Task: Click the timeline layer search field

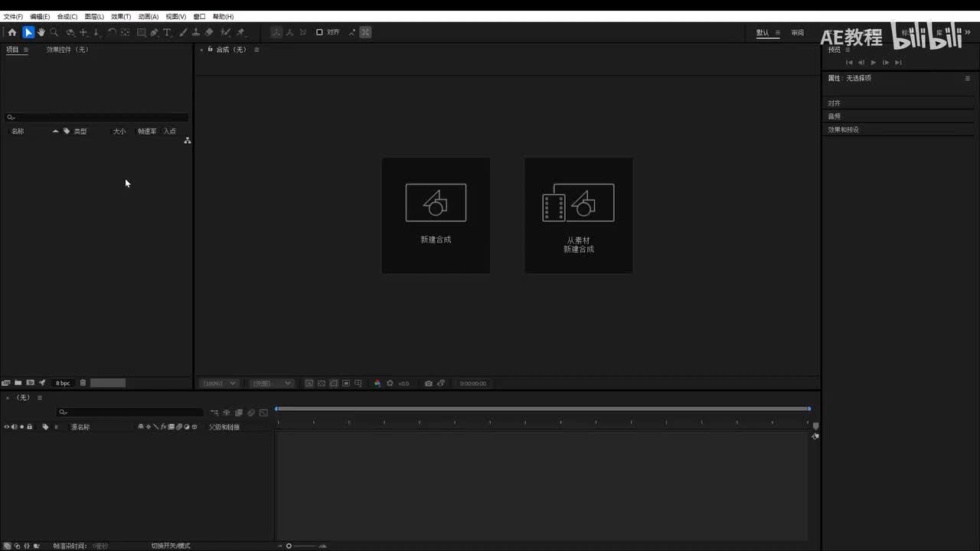Action: (x=131, y=412)
